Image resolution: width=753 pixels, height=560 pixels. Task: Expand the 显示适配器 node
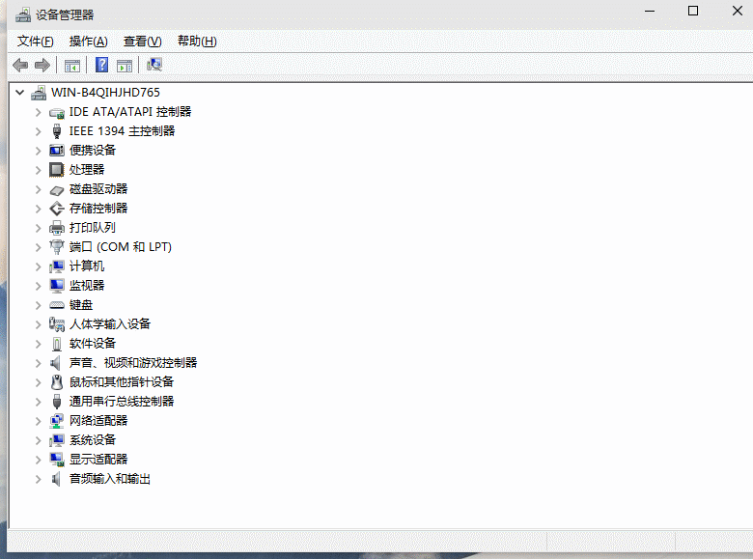(38, 460)
